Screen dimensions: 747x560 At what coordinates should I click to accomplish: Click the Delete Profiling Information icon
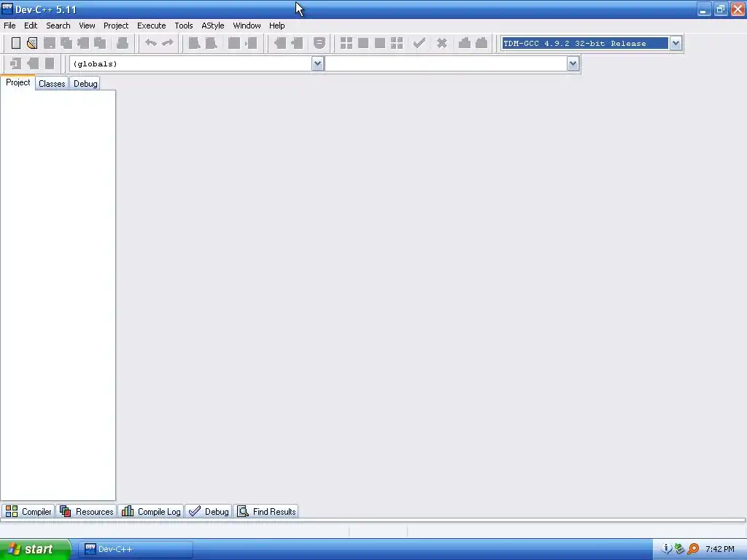(481, 43)
